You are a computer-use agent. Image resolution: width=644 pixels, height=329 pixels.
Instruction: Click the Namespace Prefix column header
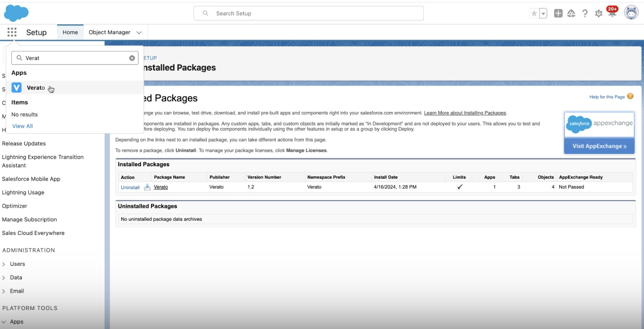pyautogui.click(x=326, y=177)
